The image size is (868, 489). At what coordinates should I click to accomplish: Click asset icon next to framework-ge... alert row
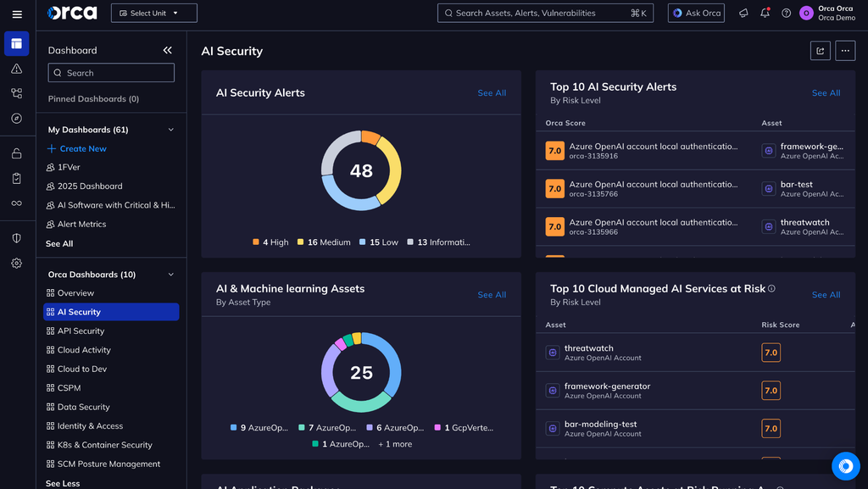768,151
